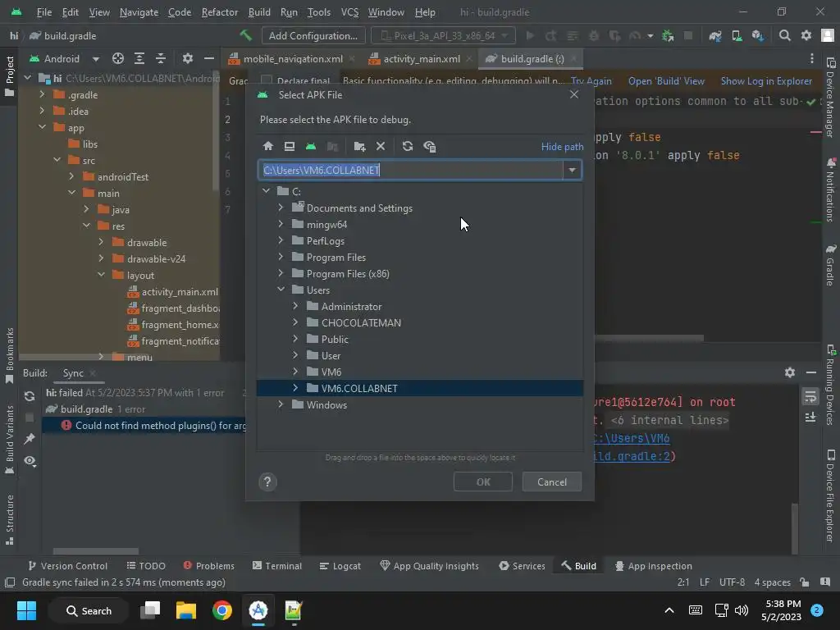Viewport: 840px width, 630px height.
Task: Toggle view options eye icon in Build panel
Action: pyautogui.click(x=30, y=461)
